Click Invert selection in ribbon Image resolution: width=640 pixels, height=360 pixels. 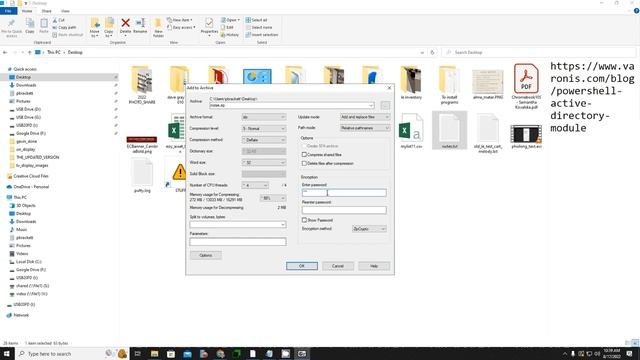coord(262,35)
